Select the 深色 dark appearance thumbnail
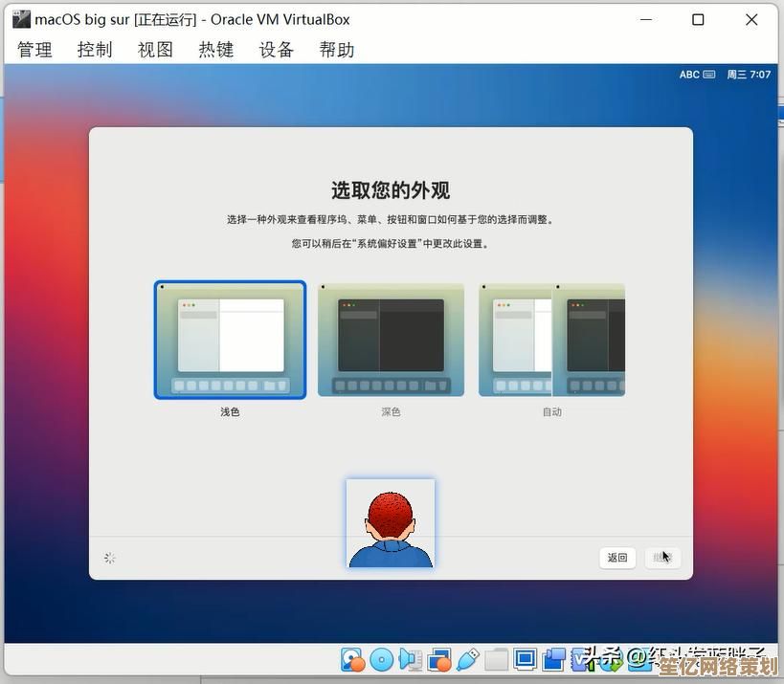The height and width of the screenshot is (684, 784). pyautogui.click(x=391, y=340)
